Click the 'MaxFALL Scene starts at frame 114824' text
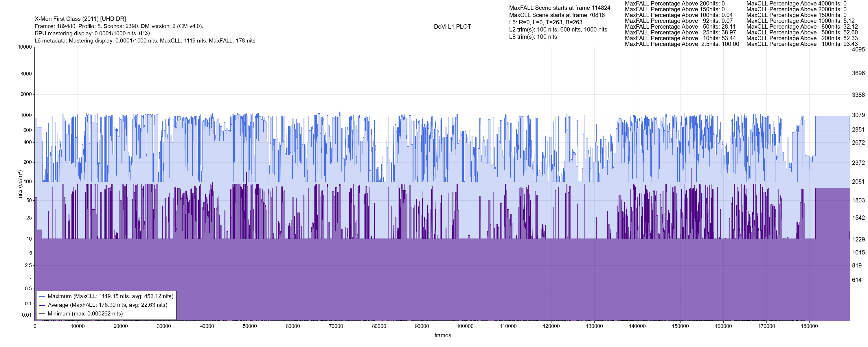The image size is (868, 347). tap(559, 8)
